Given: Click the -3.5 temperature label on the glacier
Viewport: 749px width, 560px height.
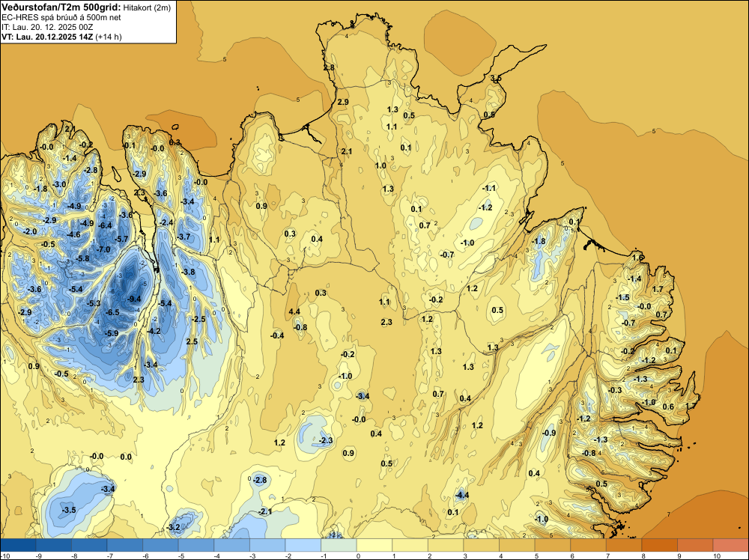Looking at the screenshot, I should (69, 510).
